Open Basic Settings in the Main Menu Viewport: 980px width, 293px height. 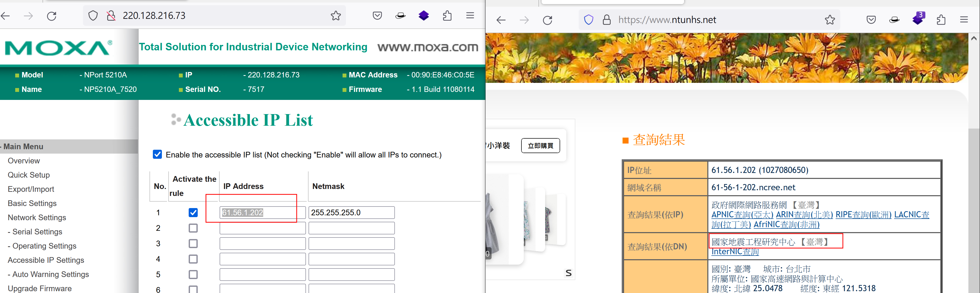pyautogui.click(x=32, y=203)
